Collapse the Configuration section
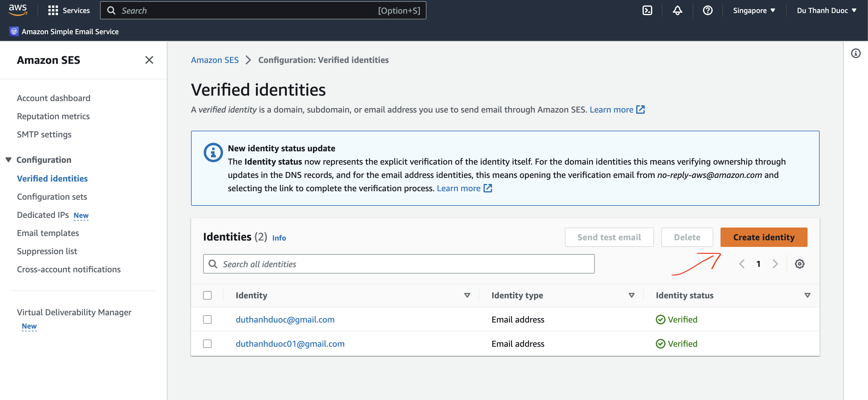Viewport: 868px width, 400px height. (8, 159)
